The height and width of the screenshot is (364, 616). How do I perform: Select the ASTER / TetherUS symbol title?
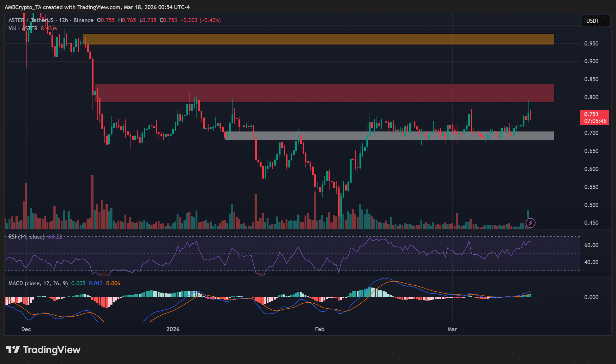pos(31,20)
